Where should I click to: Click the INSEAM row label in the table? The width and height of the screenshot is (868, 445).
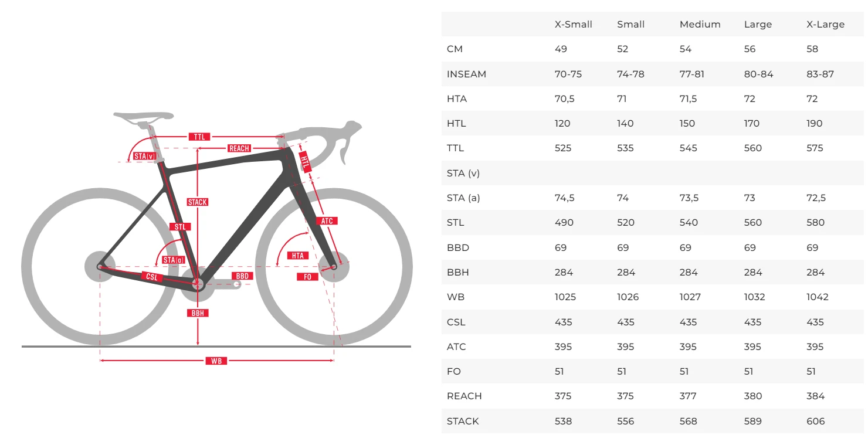[466, 74]
